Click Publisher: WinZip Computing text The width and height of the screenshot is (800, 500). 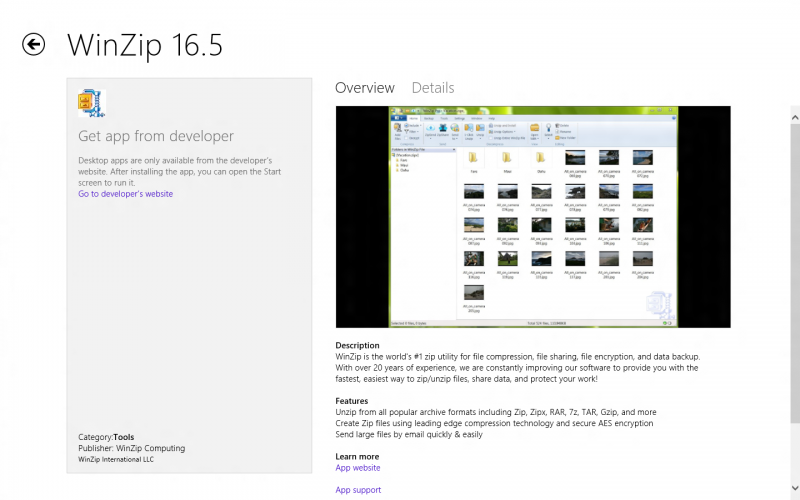point(132,448)
